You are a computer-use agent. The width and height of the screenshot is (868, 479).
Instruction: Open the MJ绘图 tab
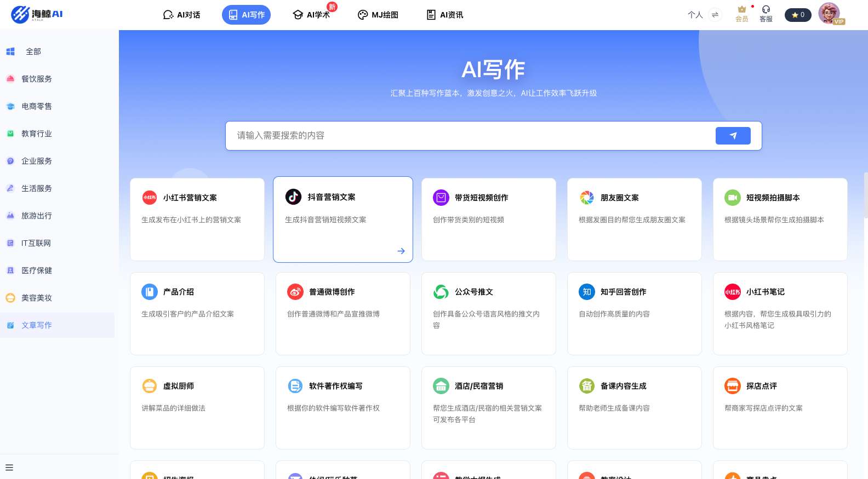378,15
